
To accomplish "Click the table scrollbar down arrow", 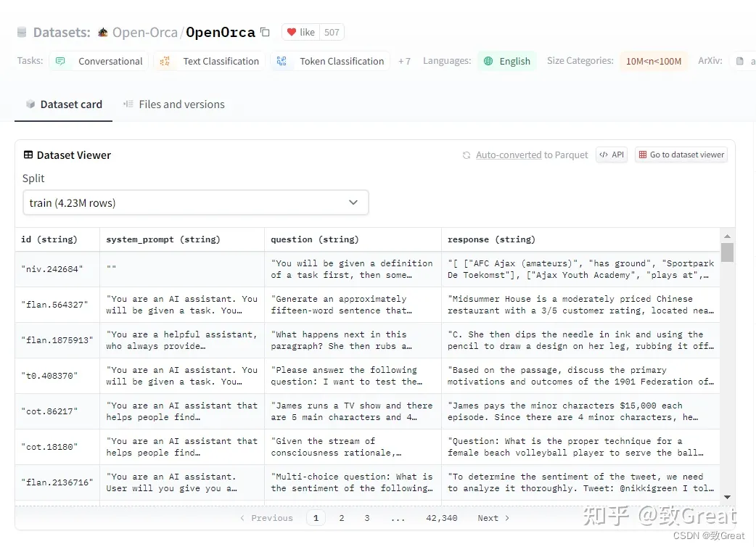I will click(728, 498).
